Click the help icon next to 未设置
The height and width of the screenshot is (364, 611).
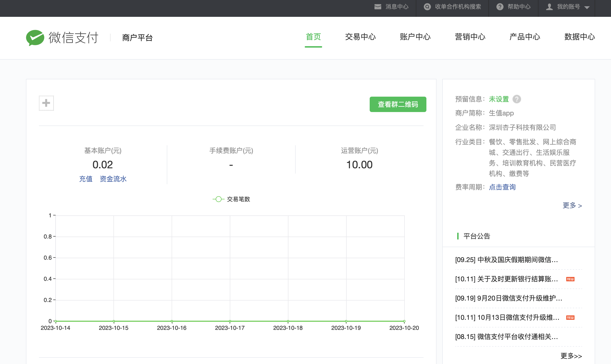[517, 99]
